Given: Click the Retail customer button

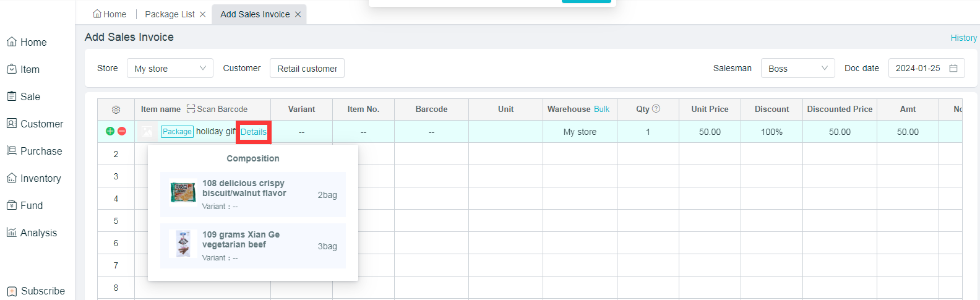Looking at the screenshot, I should [x=307, y=68].
